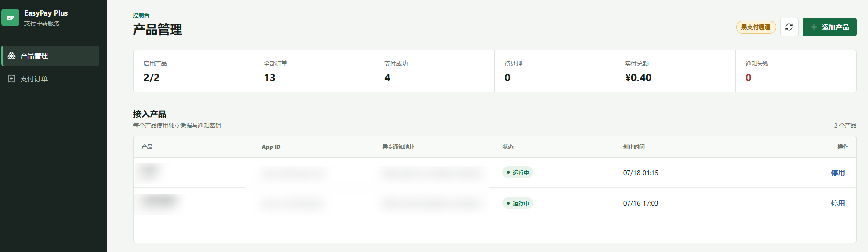The image size is (868, 252).
Task: Click the creation time 07/16 17:03
Action: pos(641,203)
